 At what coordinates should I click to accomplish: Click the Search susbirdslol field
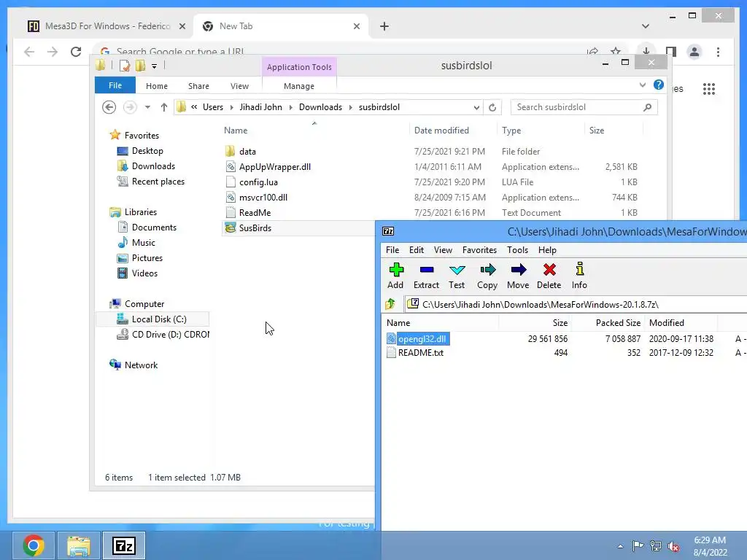(584, 107)
